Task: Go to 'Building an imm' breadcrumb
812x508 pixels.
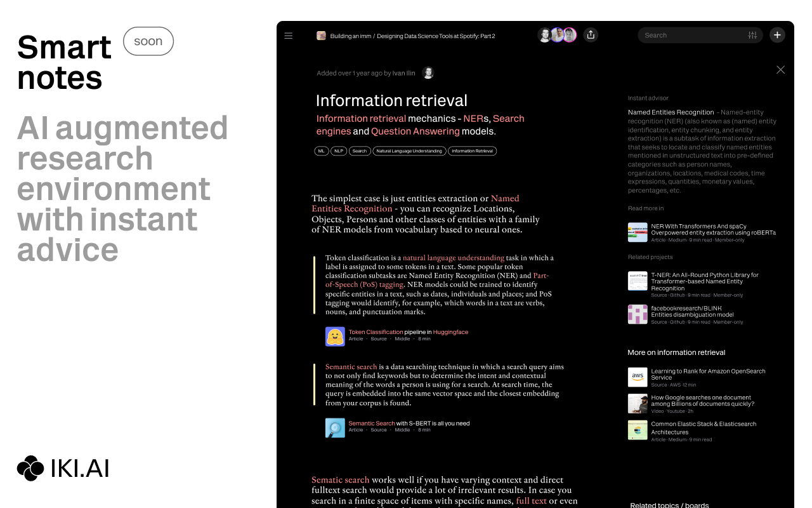Action: point(350,36)
